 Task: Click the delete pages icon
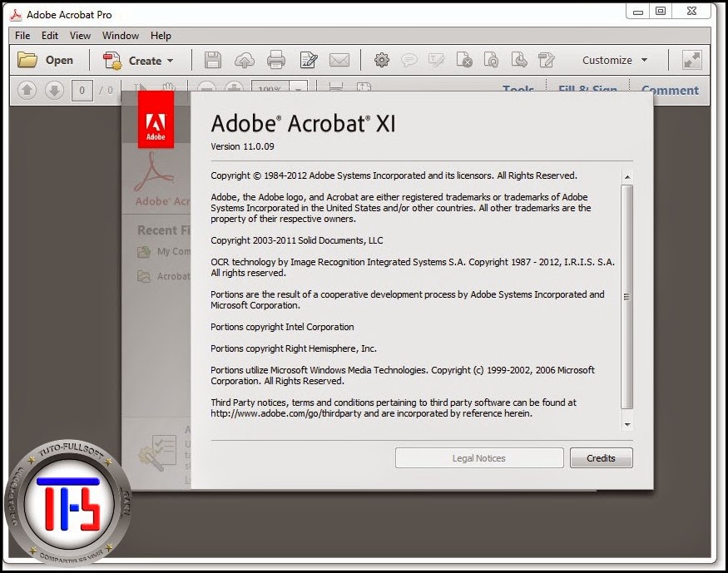coord(464,60)
